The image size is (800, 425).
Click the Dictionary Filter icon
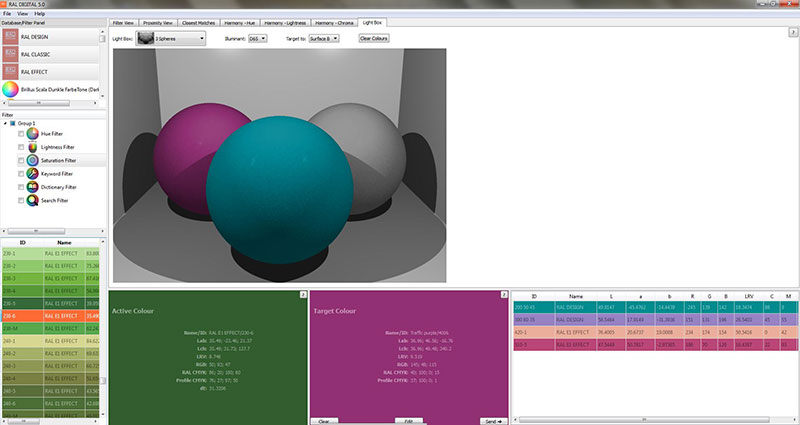click(x=33, y=187)
